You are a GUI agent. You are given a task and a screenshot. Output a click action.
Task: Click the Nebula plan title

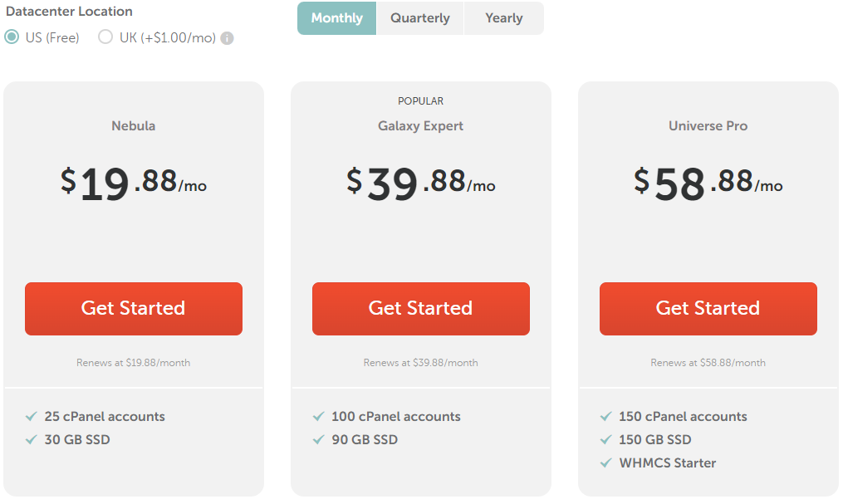[134, 126]
